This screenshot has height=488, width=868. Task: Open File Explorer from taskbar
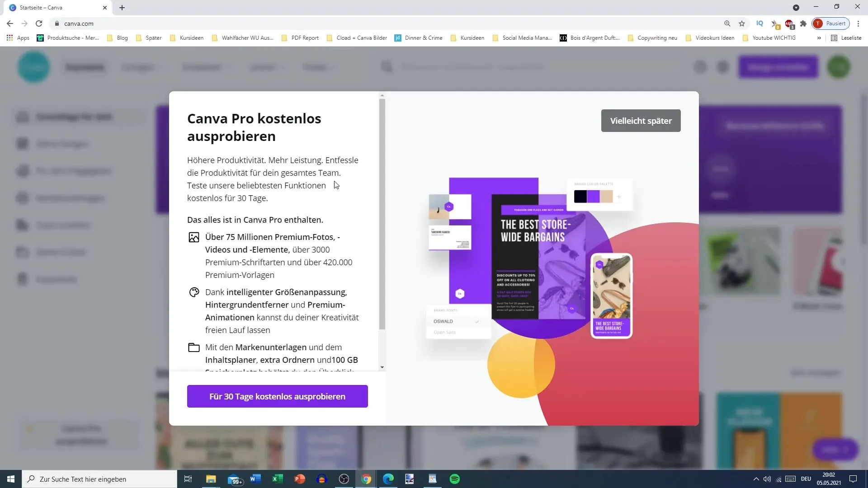pyautogui.click(x=211, y=479)
